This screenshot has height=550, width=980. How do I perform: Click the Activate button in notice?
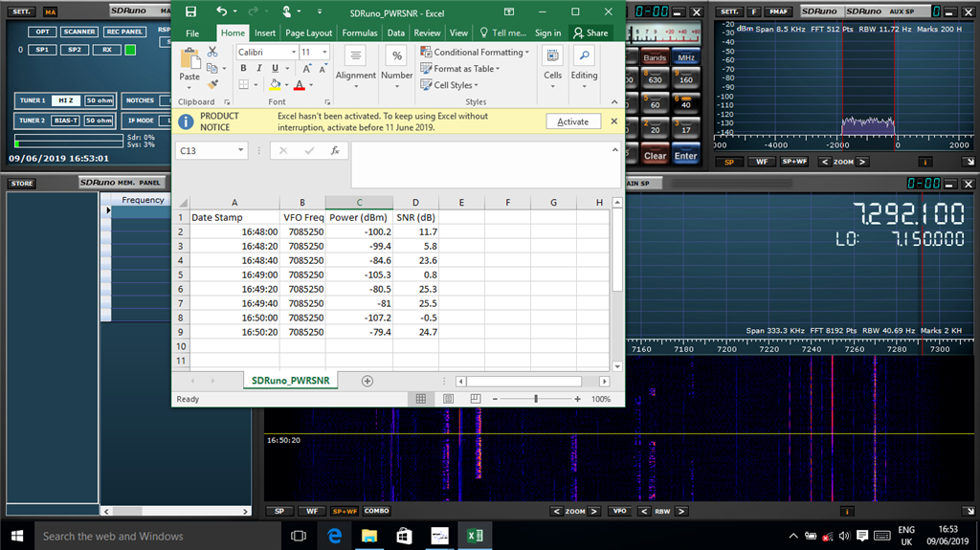click(573, 121)
